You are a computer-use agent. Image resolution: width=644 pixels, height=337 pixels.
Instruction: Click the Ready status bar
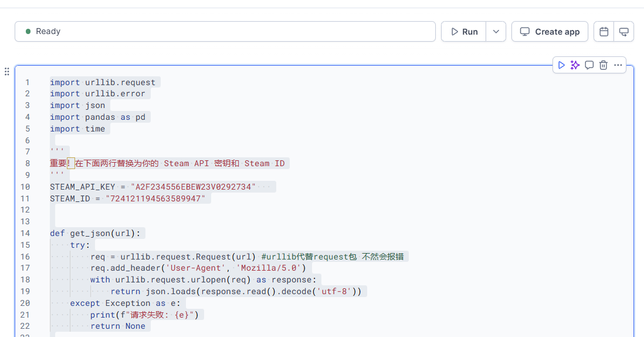point(225,32)
